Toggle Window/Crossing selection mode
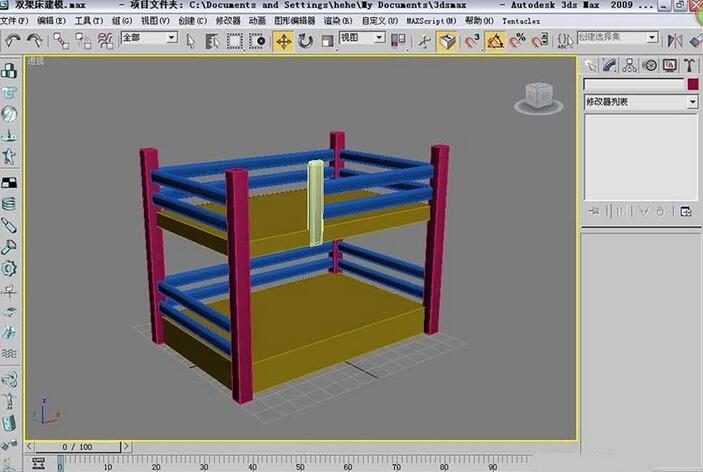Viewport: 703px width, 472px height. coord(257,41)
